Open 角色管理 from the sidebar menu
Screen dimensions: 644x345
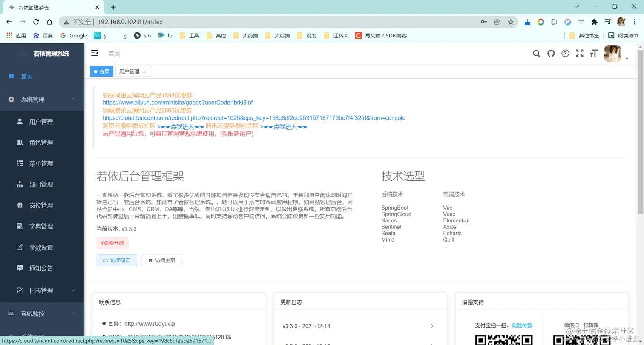coord(42,142)
